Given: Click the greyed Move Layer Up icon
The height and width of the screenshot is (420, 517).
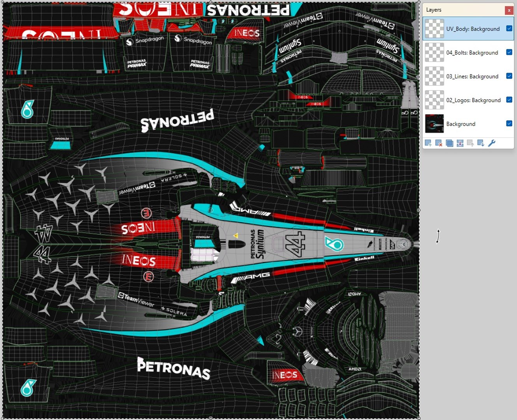Looking at the screenshot, I should click(470, 143).
